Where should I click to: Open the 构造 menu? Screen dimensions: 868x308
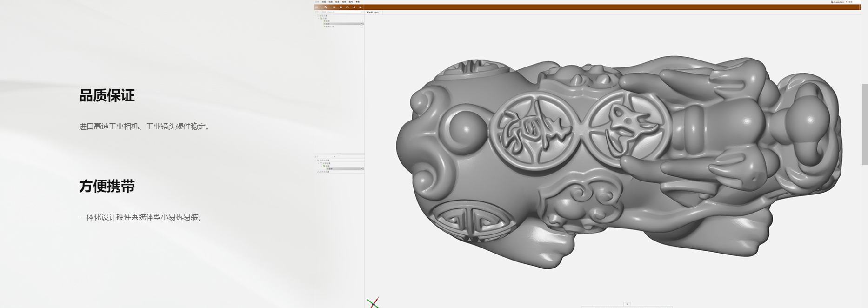point(337,2)
